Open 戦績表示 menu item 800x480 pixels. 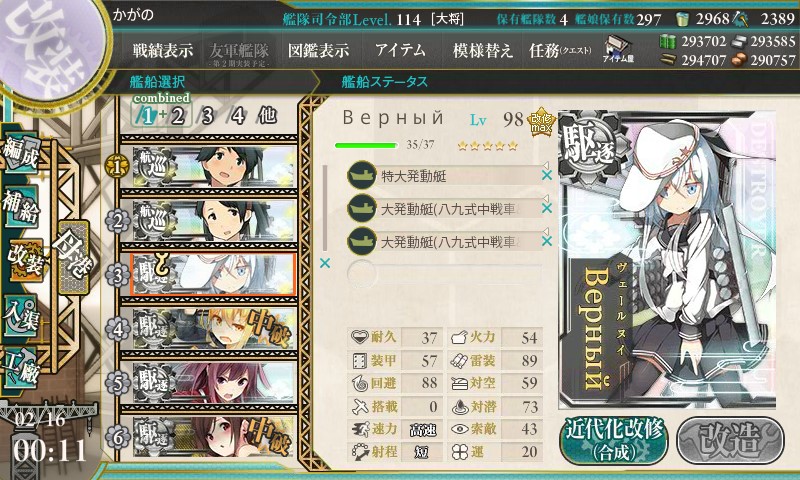(x=163, y=50)
